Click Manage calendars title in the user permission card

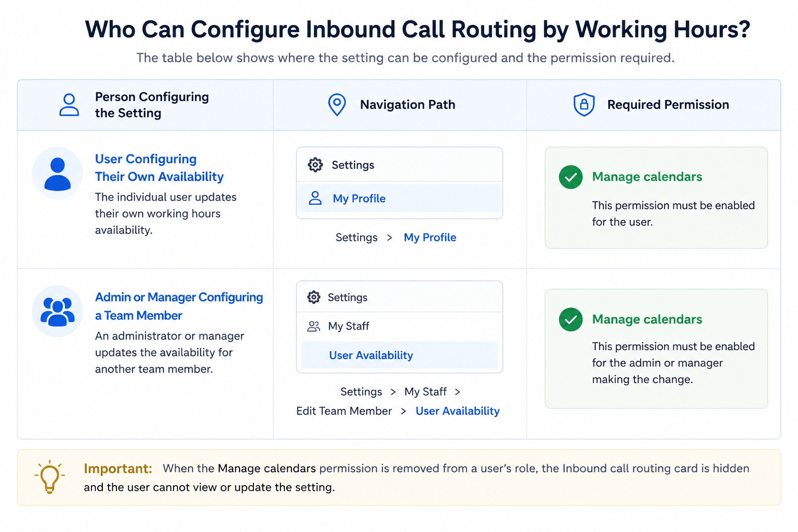pos(647,177)
